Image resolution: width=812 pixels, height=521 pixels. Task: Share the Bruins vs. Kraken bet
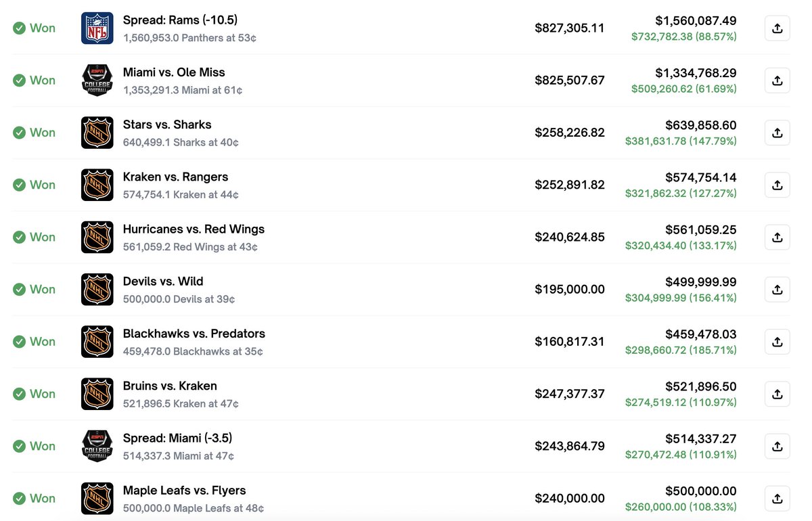pos(777,394)
